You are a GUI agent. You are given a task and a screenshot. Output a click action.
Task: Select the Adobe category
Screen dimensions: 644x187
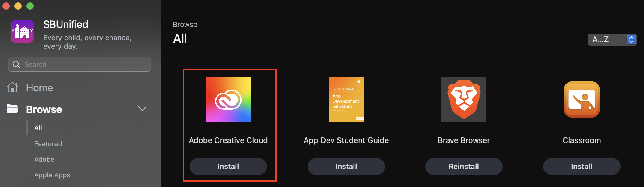click(x=44, y=159)
